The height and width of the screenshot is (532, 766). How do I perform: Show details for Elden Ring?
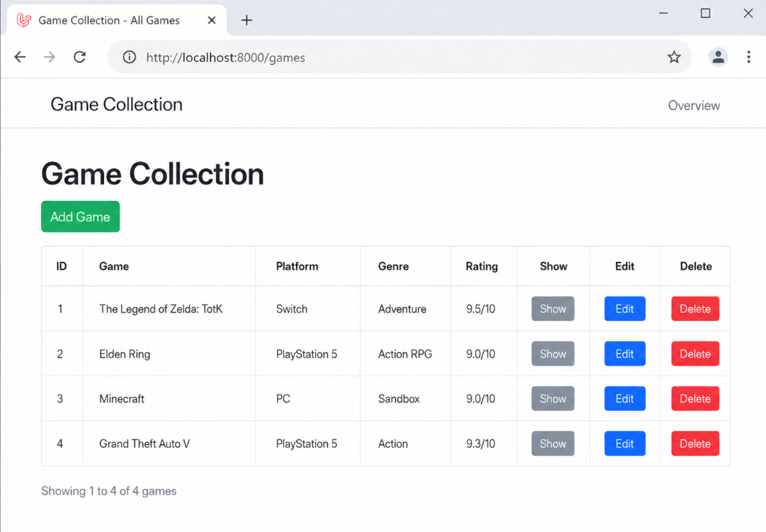click(553, 354)
